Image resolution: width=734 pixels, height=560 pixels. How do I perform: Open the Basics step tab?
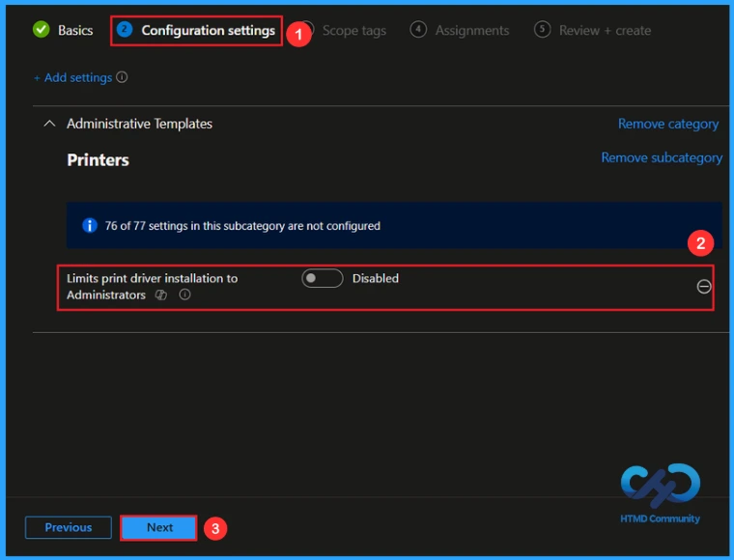[x=63, y=30]
